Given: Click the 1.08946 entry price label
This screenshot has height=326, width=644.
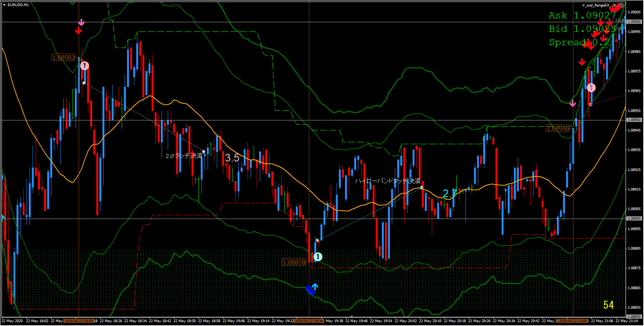Looking at the screenshot, I should coord(558,128).
